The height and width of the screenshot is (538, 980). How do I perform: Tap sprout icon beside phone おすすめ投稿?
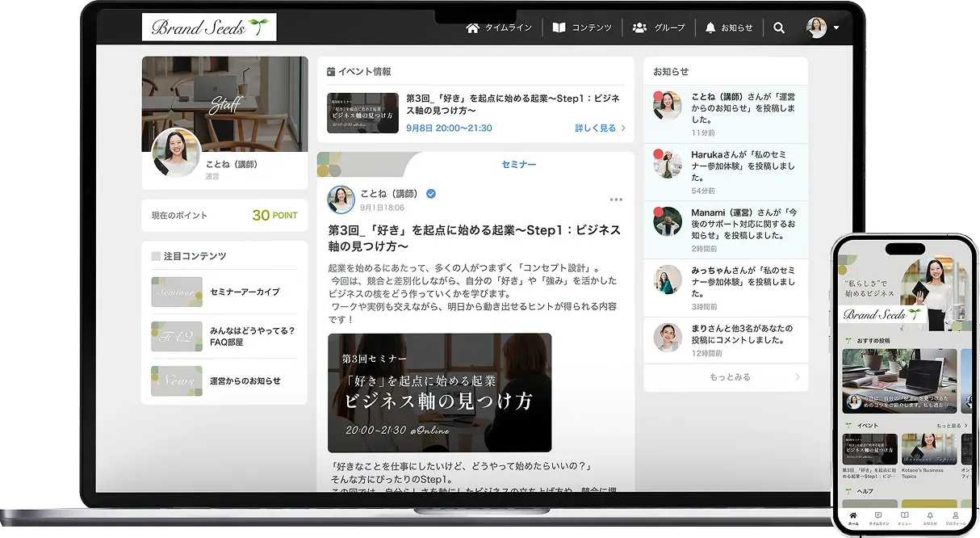click(x=848, y=341)
